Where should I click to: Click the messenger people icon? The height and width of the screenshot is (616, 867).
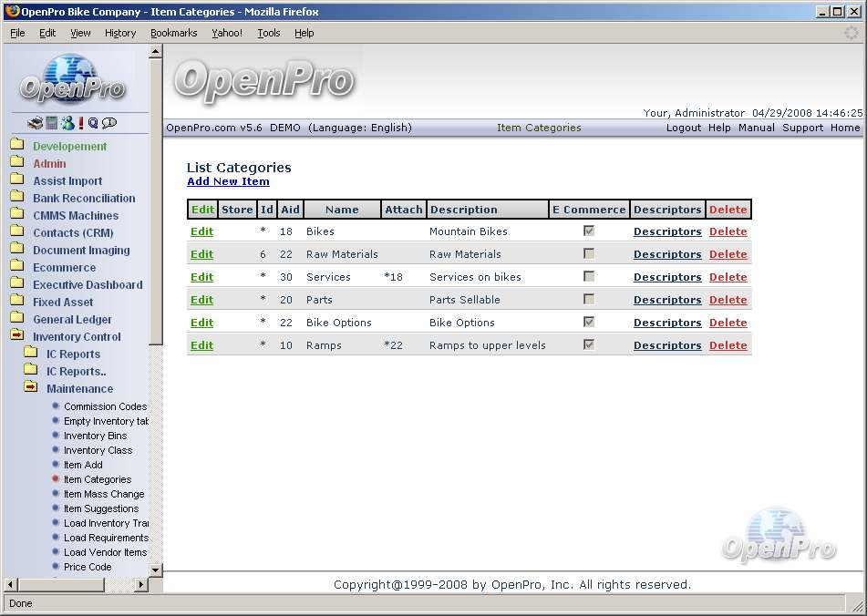pos(67,123)
